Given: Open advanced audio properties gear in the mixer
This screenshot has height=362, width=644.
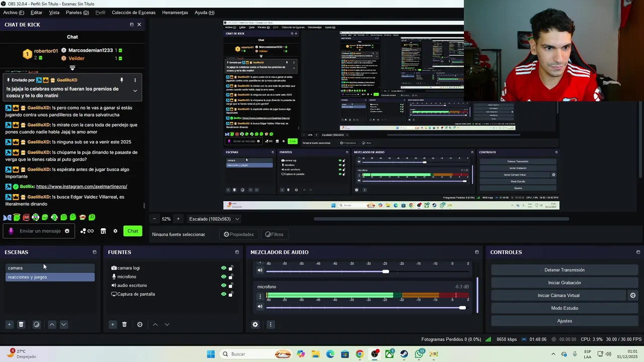Looking at the screenshot, I should point(255,324).
